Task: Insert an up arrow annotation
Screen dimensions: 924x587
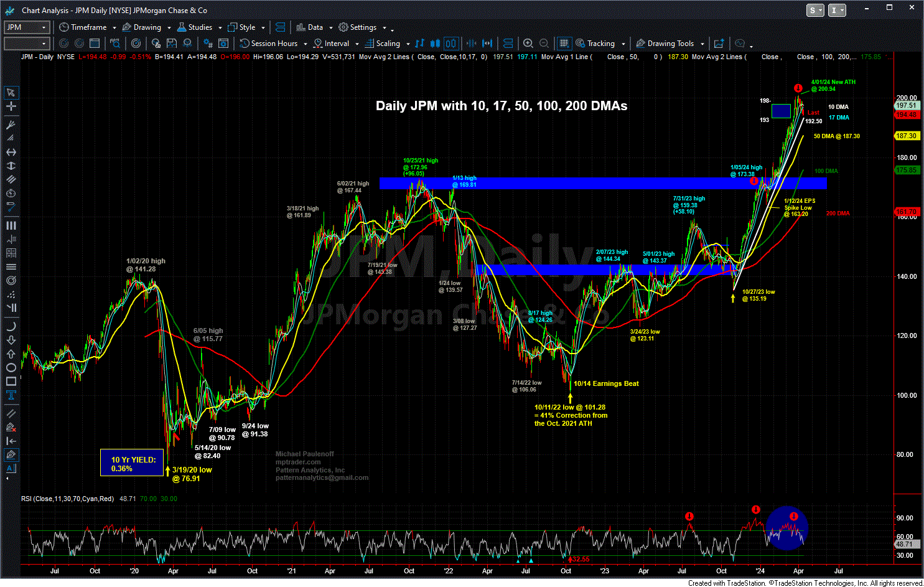Action: pos(11,354)
